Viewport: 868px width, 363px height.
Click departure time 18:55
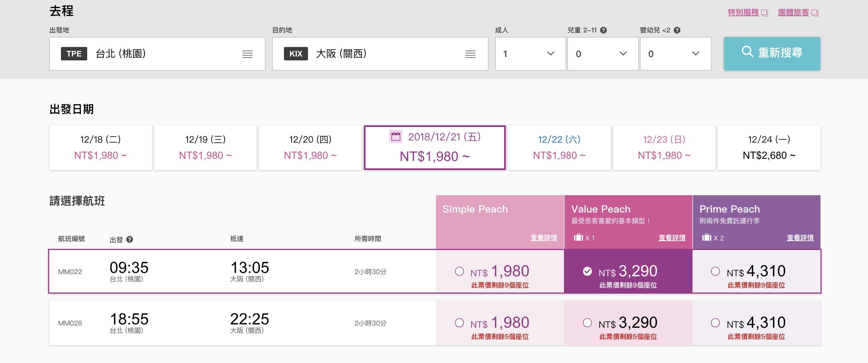[129, 319]
